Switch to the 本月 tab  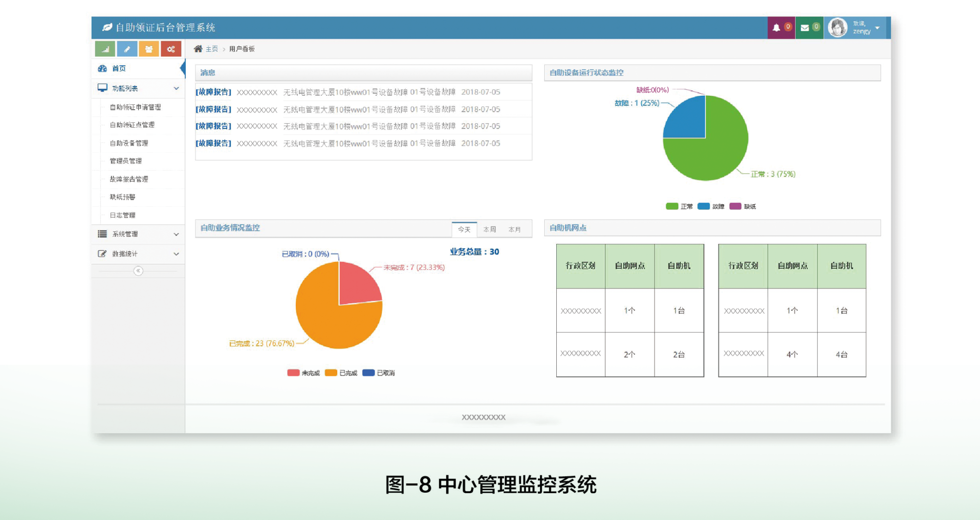tap(515, 229)
